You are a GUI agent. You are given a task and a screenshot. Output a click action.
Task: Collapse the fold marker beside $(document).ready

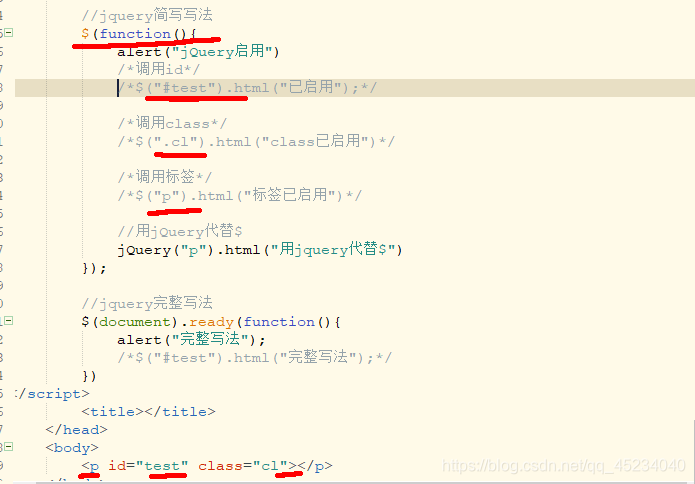click(x=8, y=320)
